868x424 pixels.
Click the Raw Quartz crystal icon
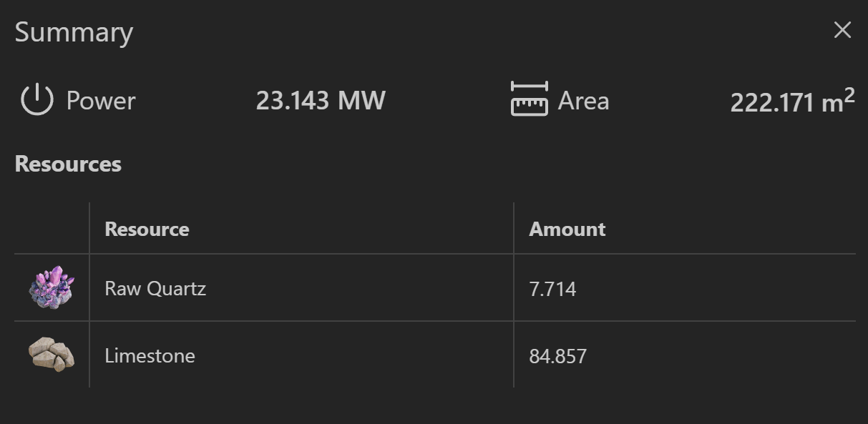[x=51, y=288]
